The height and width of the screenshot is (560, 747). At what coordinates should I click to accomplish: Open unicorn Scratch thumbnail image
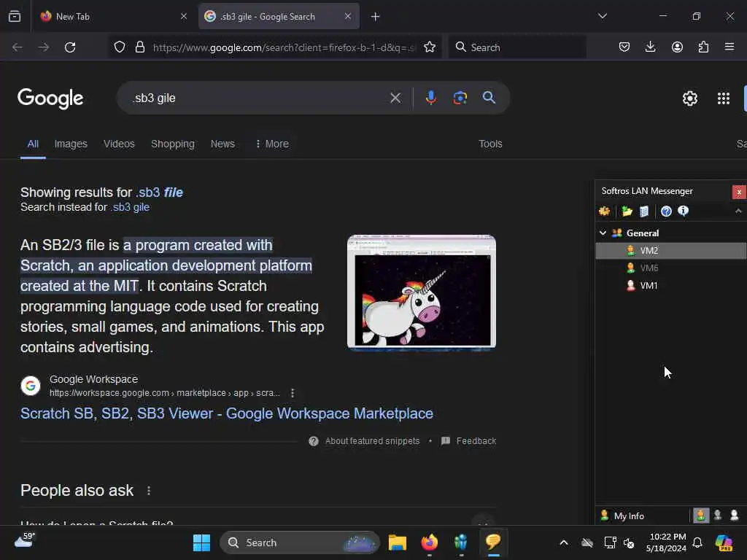click(x=422, y=292)
